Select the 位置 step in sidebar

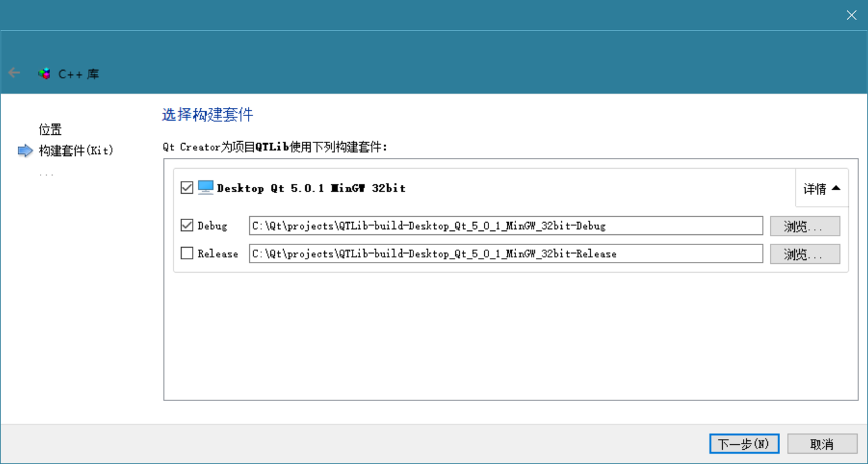point(50,130)
